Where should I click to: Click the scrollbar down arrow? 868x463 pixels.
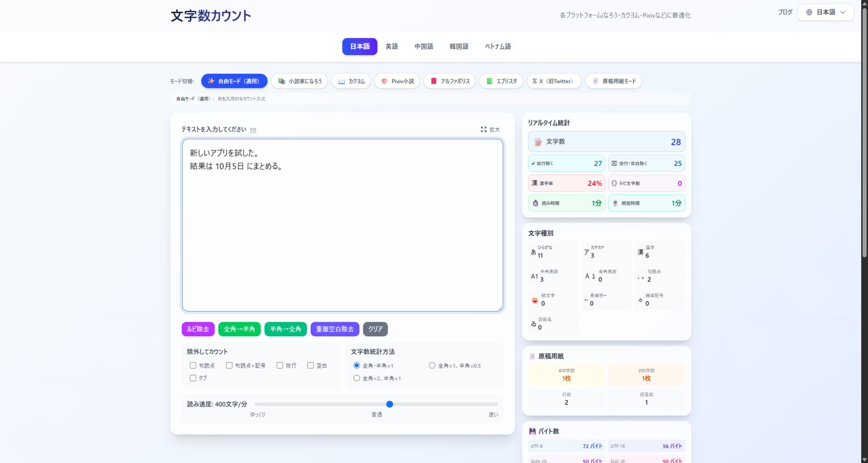(x=864, y=459)
